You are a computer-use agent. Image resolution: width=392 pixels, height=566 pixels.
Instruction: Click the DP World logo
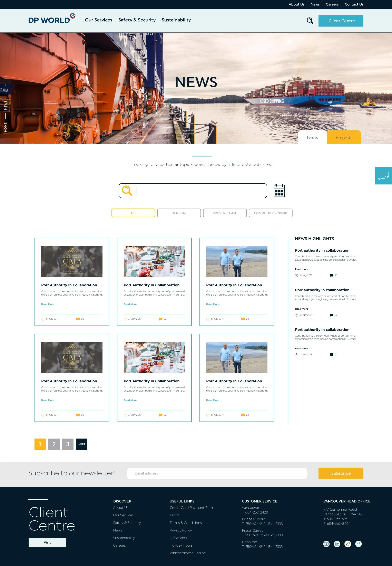(x=52, y=19)
